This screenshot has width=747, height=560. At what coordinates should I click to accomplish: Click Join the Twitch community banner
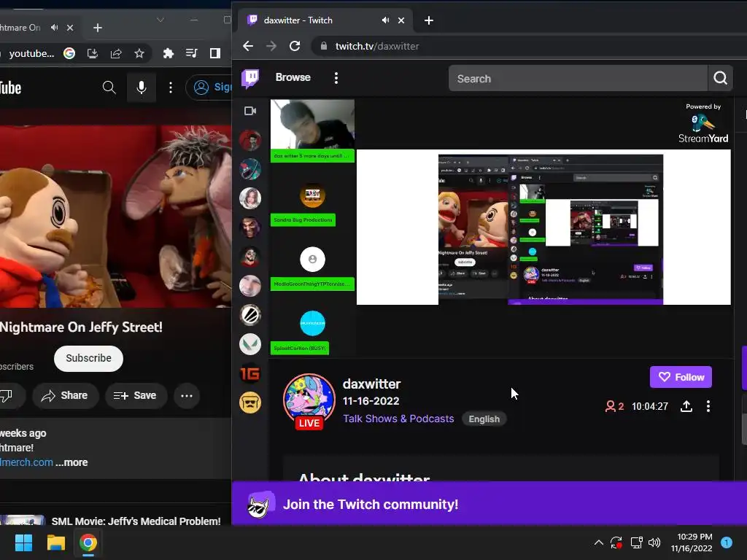489,504
